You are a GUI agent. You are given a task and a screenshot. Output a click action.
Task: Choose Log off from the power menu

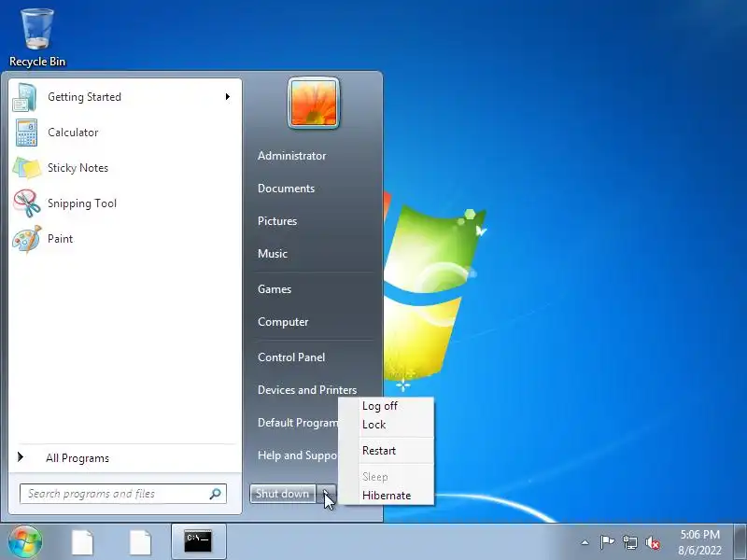pos(380,406)
